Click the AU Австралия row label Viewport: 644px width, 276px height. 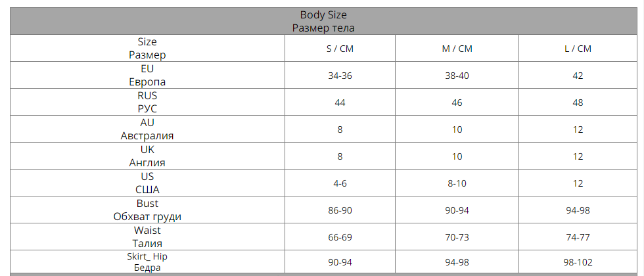coord(147,129)
